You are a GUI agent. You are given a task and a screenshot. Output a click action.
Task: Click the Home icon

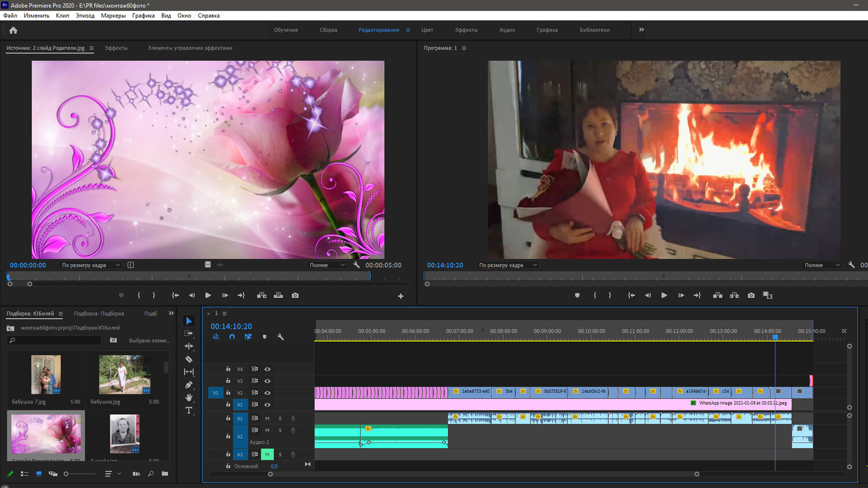pyautogui.click(x=13, y=30)
